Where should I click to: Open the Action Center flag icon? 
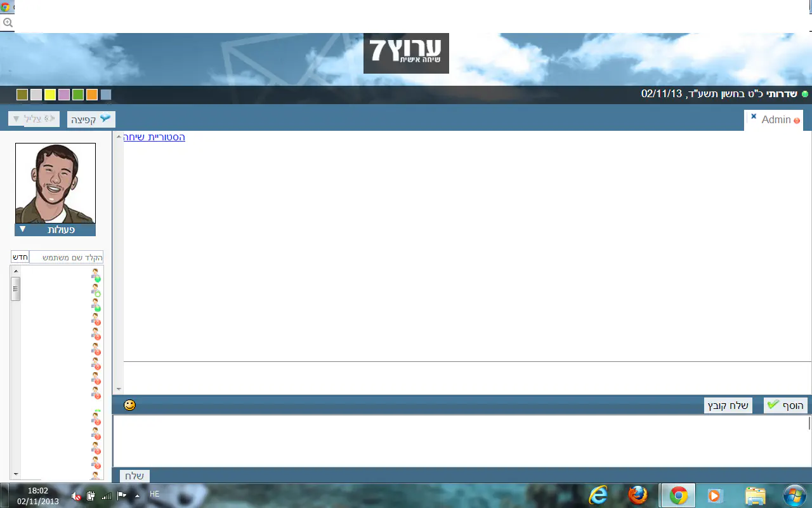[x=121, y=496]
